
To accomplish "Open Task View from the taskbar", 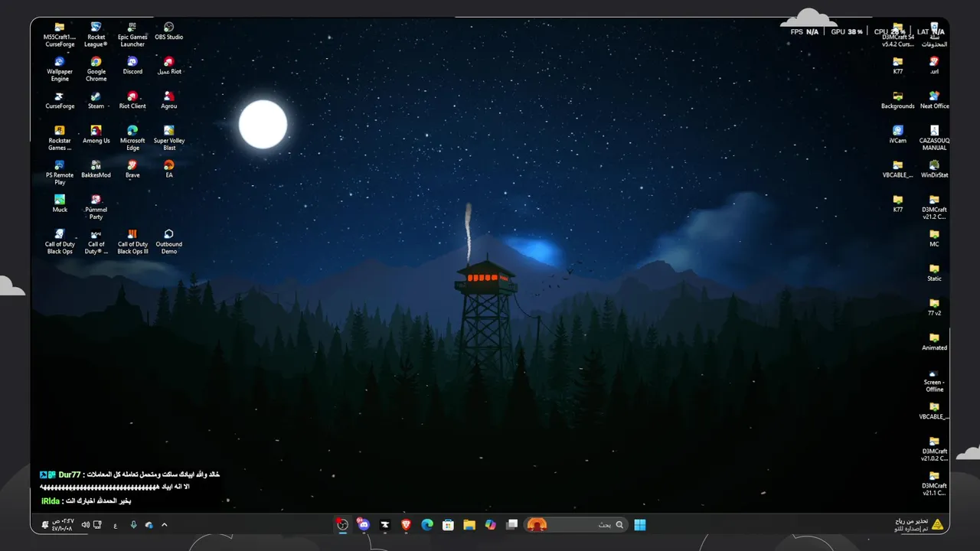I will (511, 525).
